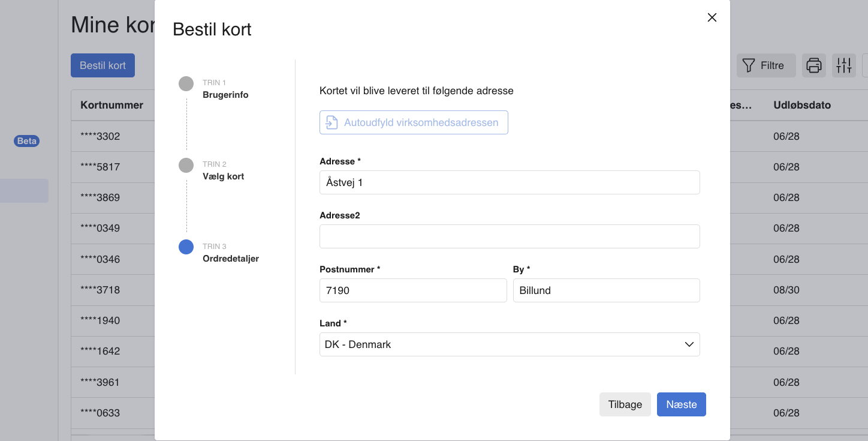The image size is (868, 441).
Task: Click the chevron arrow in Land field
Action: coord(689,344)
